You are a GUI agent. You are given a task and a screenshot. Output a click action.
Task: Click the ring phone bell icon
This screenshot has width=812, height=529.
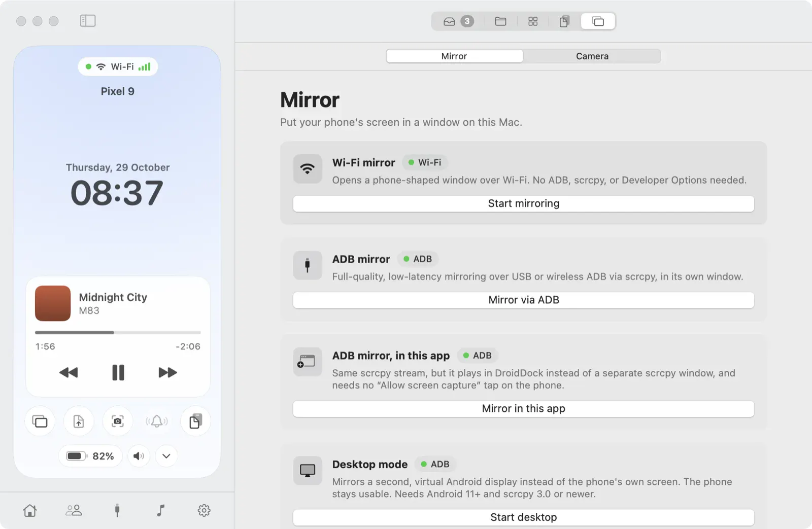pyautogui.click(x=156, y=421)
